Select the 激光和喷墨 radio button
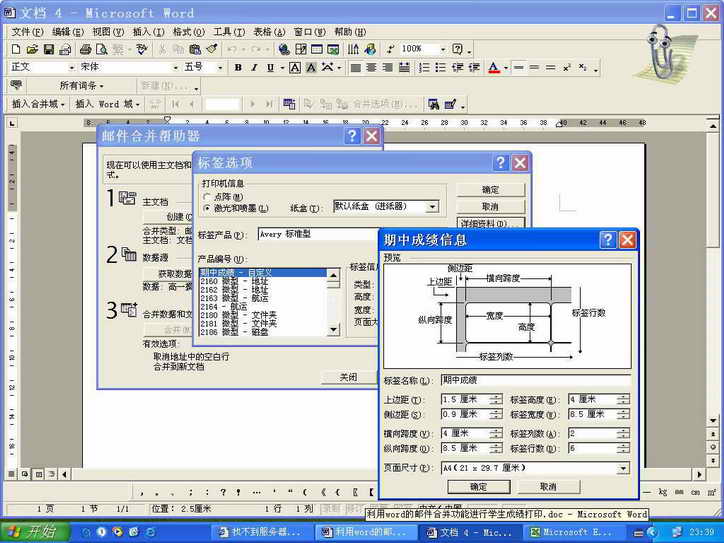The height and width of the screenshot is (543, 724). click(207, 208)
